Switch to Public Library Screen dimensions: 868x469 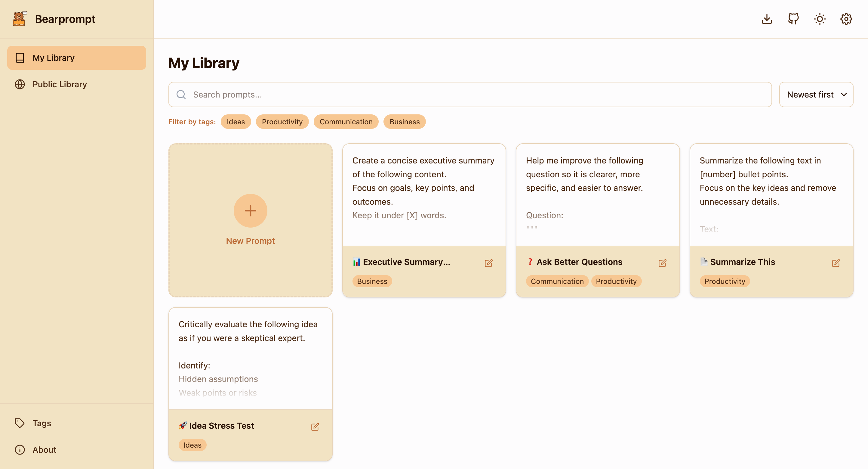[x=59, y=84]
